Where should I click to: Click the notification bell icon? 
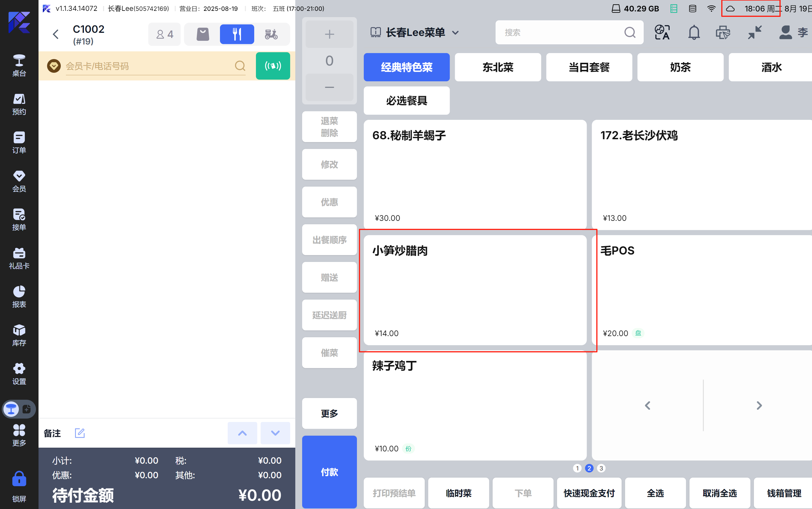694,33
